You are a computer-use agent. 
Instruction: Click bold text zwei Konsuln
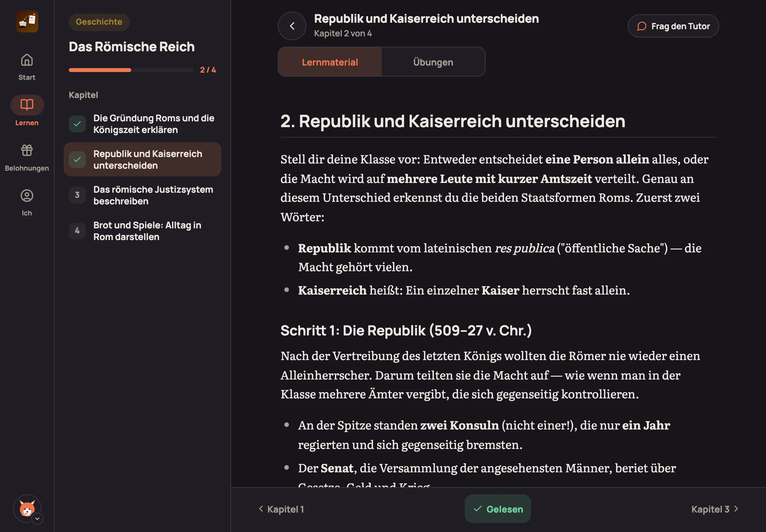[460, 426]
